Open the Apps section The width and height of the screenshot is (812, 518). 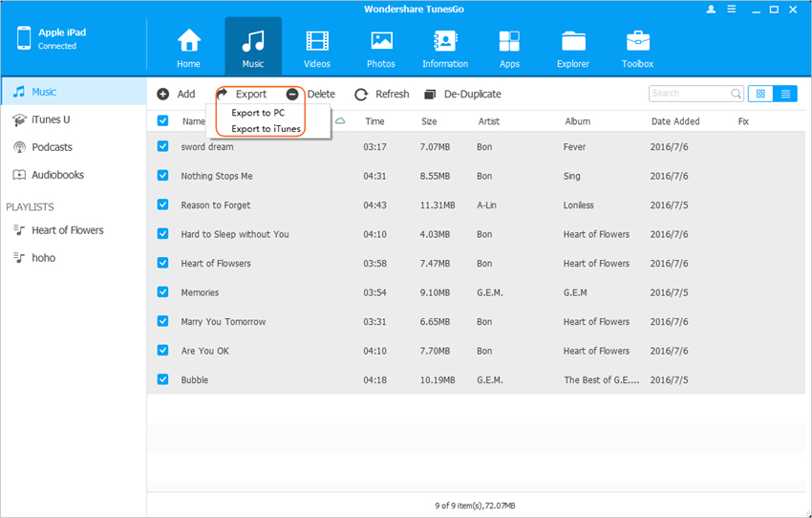click(509, 48)
